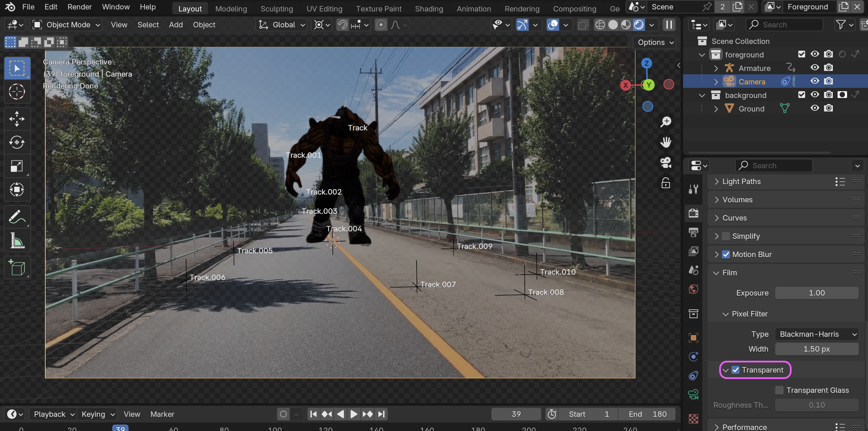Hide the Armature in viewport
The image size is (868, 431).
tap(815, 68)
